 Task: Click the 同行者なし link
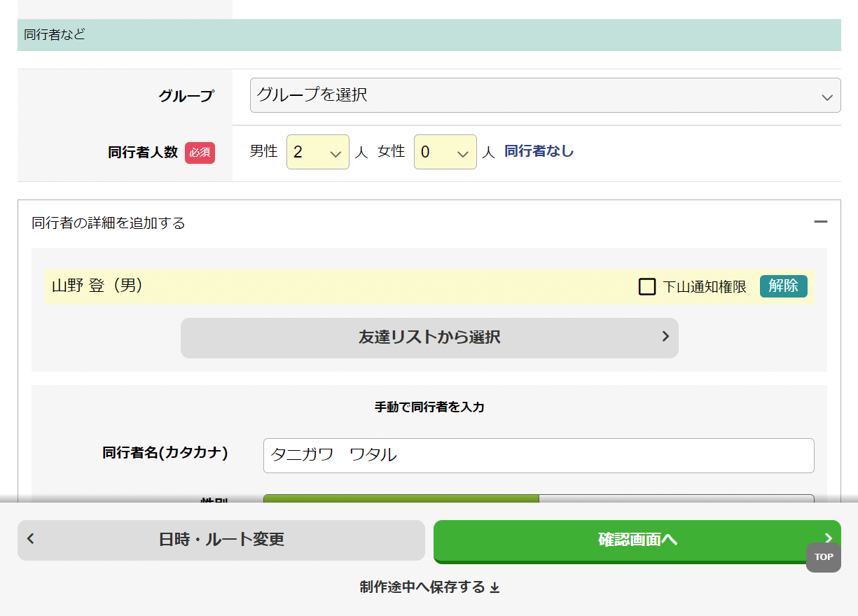pos(539,151)
